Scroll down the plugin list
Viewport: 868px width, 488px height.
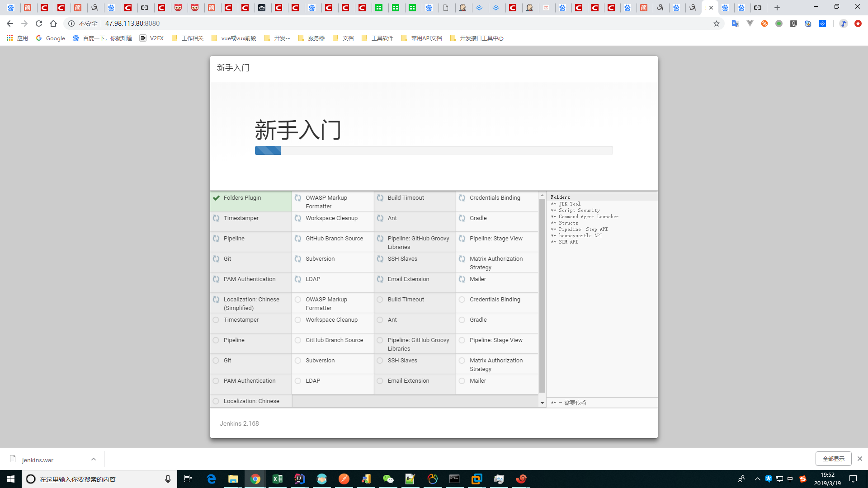(542, 404)
